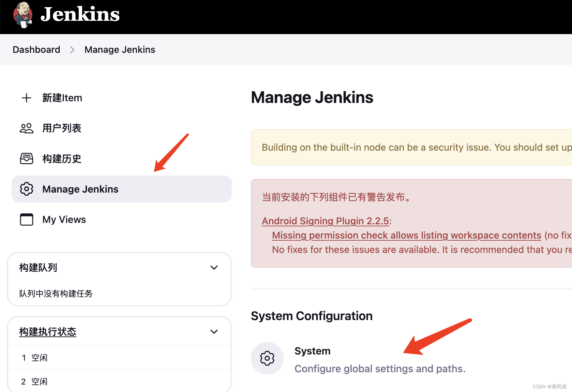572x392 pixels.
Task: Collapse the 构建队列 panel with its chevron
Action: 214,268
